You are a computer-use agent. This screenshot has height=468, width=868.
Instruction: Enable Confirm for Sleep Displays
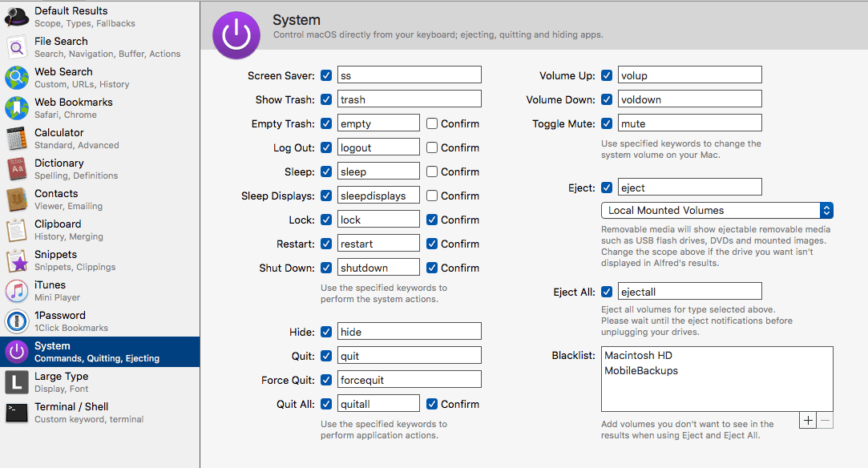click(x=432, y=196)
